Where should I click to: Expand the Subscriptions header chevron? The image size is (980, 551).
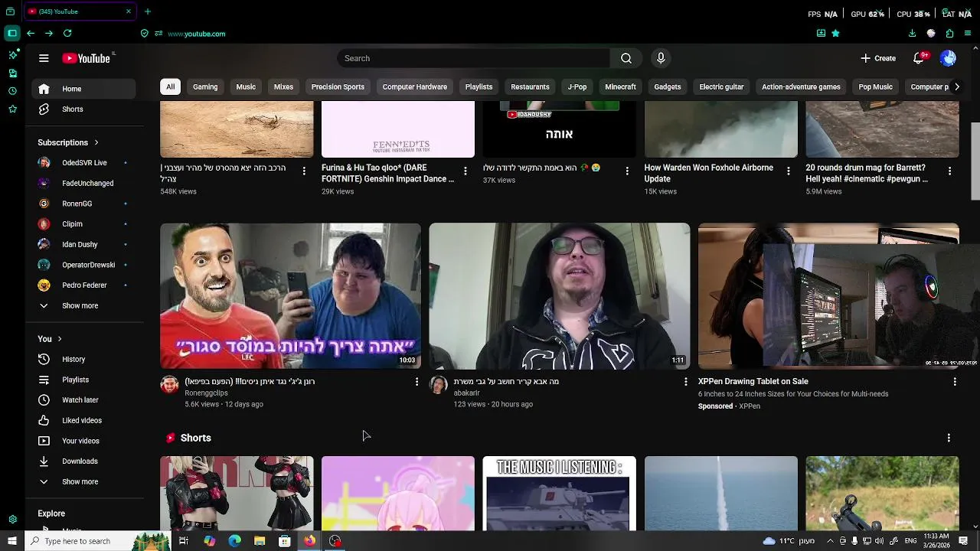click(x=96, y=142)
